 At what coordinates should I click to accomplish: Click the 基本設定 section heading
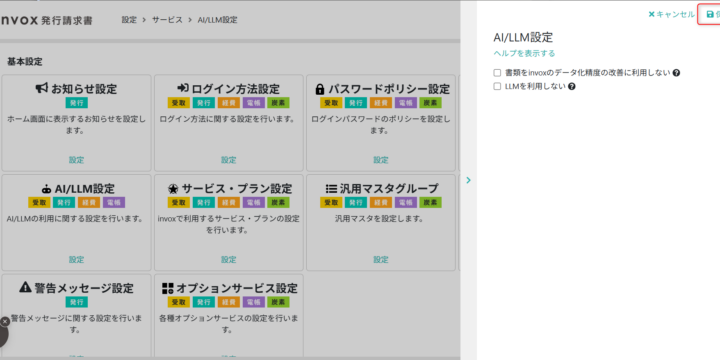25,61
